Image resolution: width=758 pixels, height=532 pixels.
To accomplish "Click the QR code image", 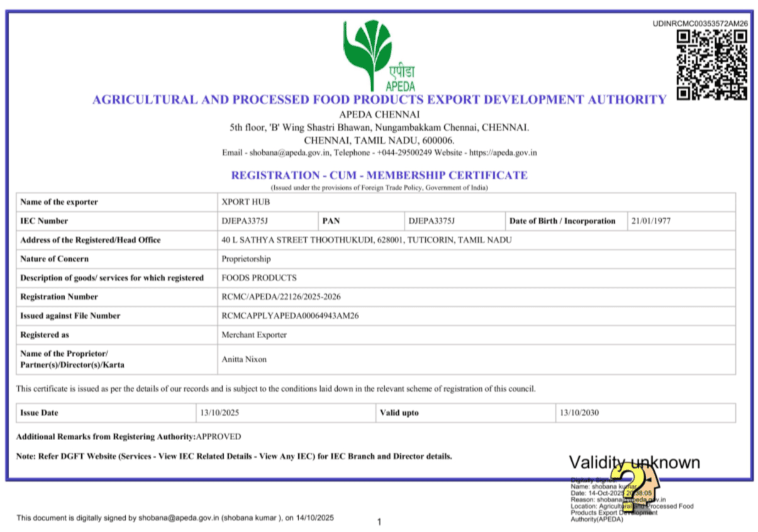I will point(711,65).
